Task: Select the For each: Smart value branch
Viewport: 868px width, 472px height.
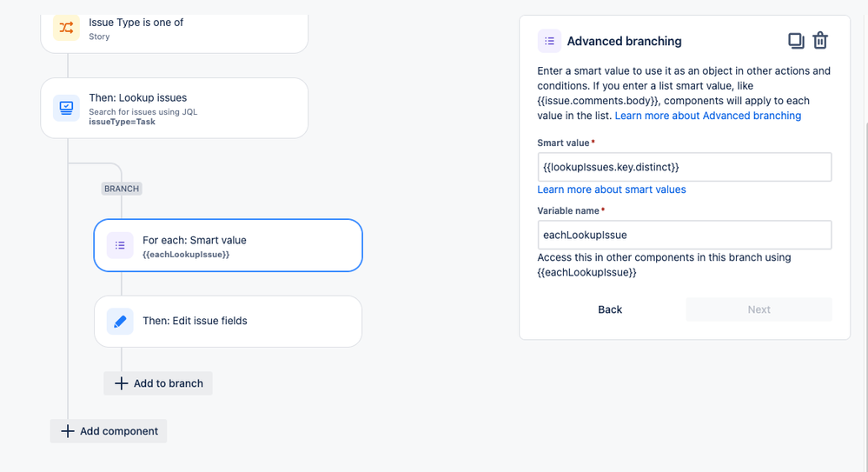Action: point(228,245)
